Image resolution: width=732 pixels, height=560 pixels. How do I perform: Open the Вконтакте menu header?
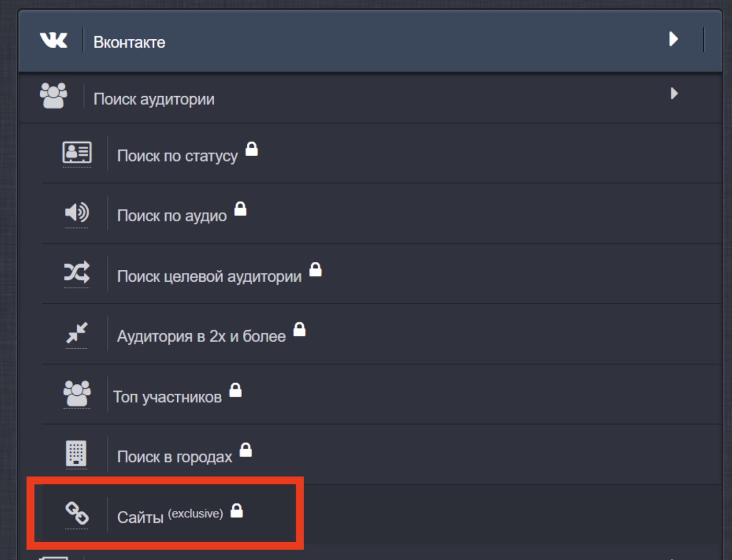coord(129,42)
